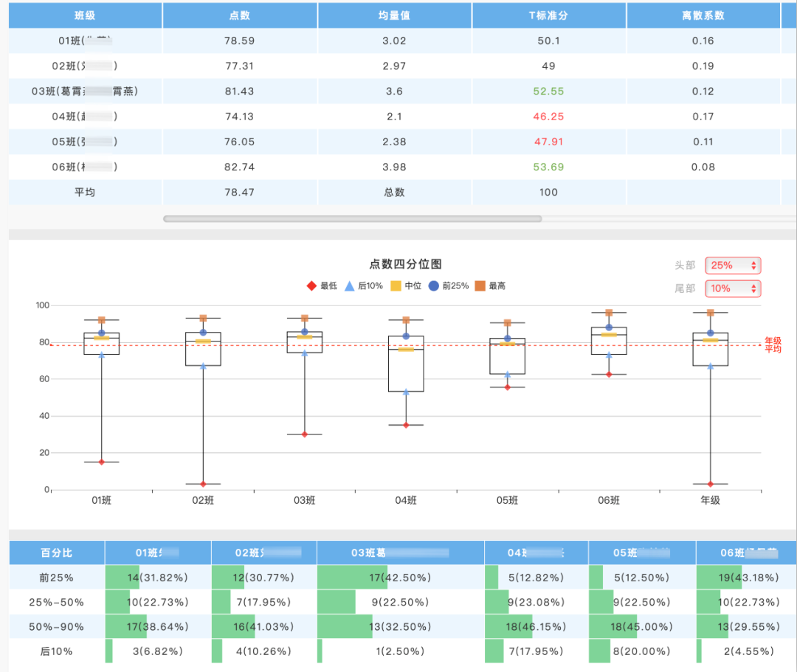Click 02班 lowest point red diamond marker

[x=203, y=484]
